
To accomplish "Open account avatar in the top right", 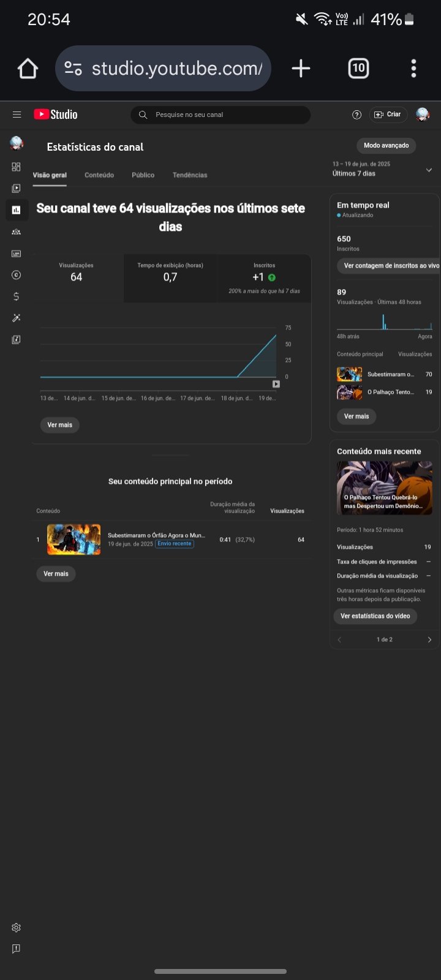I will point(423,115).
